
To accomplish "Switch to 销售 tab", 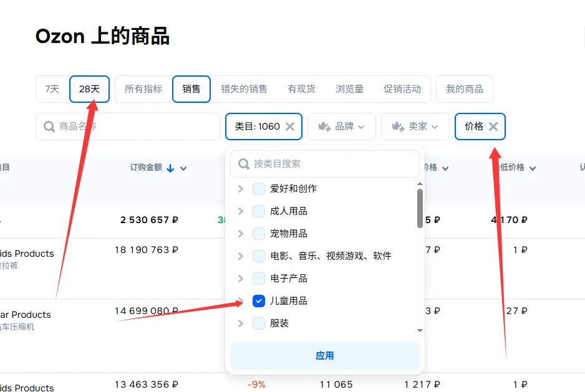I will coord(191,89).
